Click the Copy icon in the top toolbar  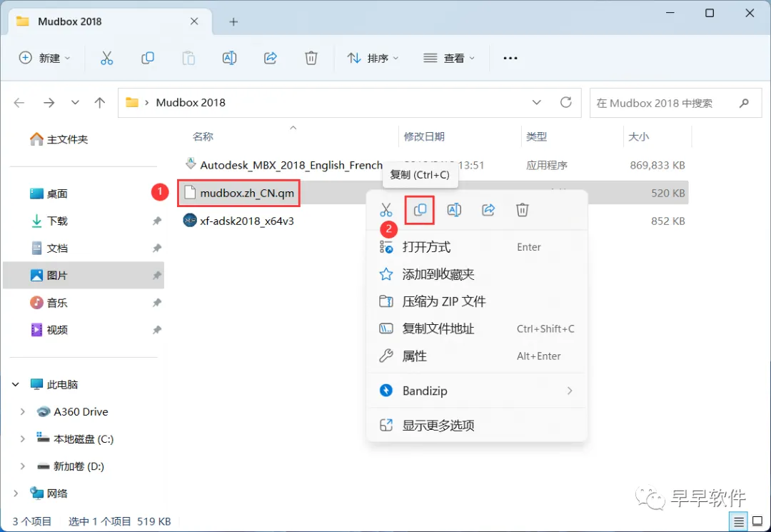click(148, 58)
